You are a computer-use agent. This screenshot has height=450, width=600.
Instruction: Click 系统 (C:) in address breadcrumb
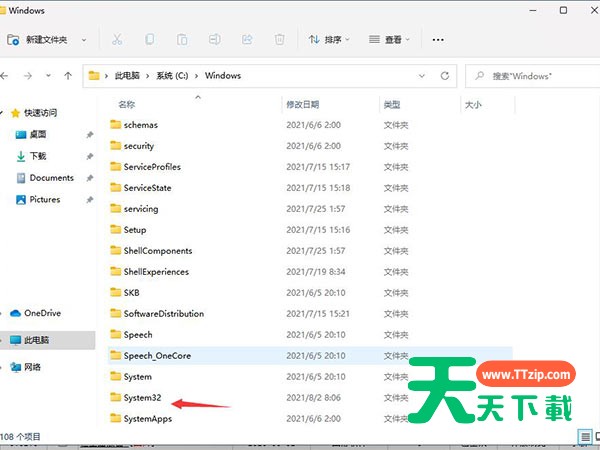[175, 76]
